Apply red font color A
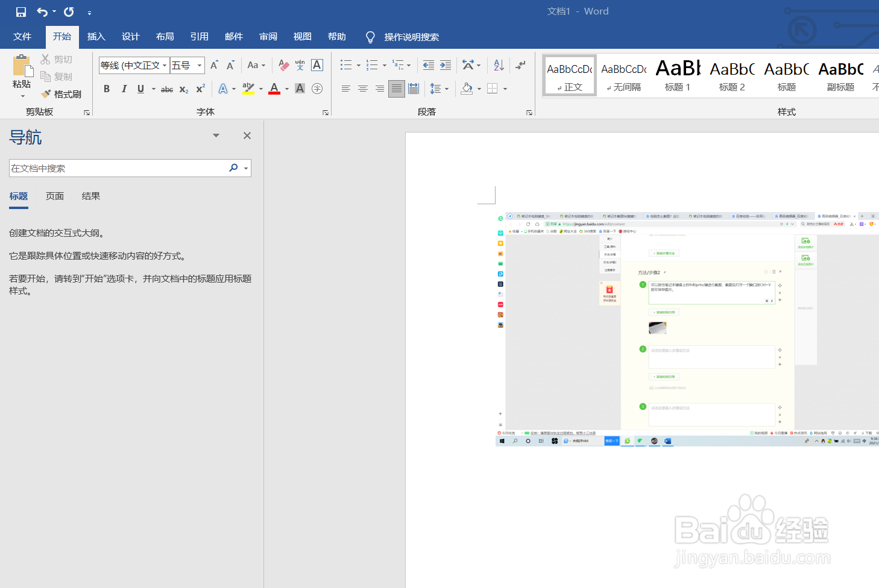 [x=274, y=89]
